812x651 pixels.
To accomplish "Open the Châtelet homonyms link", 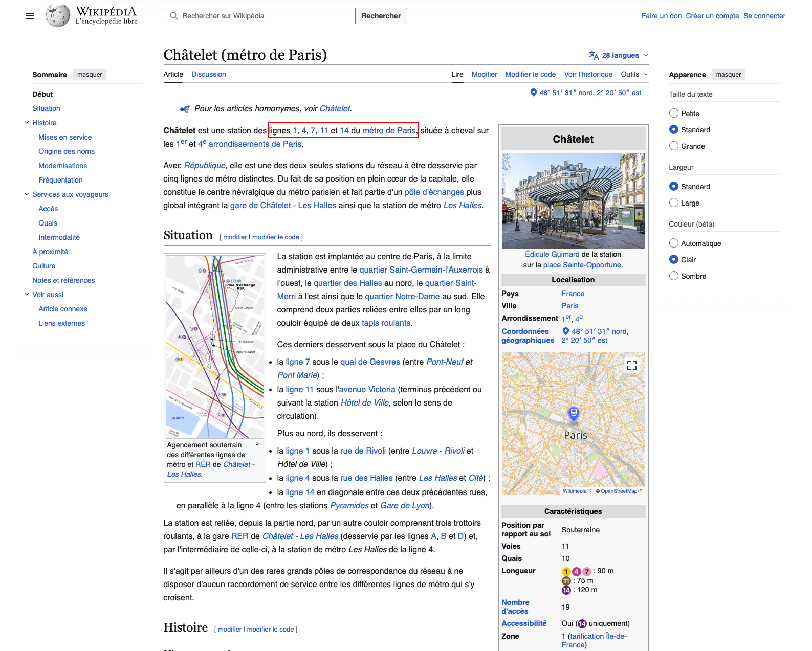I will (x=335, y=109).
